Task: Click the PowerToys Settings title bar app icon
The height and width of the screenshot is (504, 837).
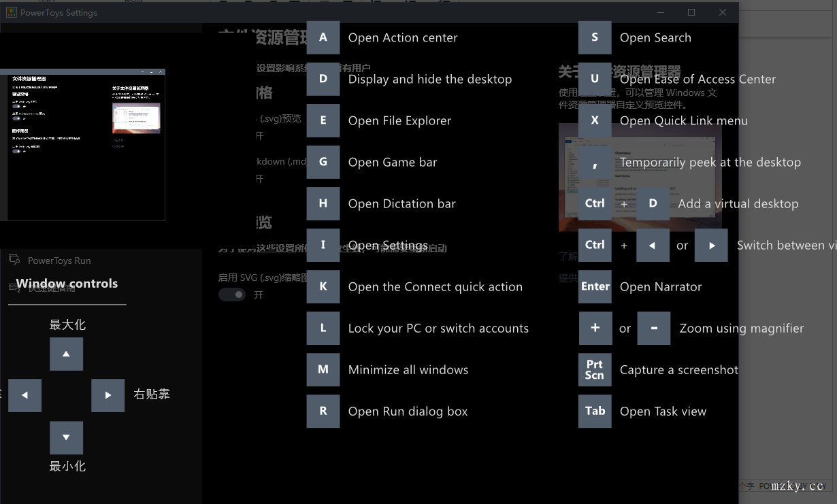Action: pos(12,12)
